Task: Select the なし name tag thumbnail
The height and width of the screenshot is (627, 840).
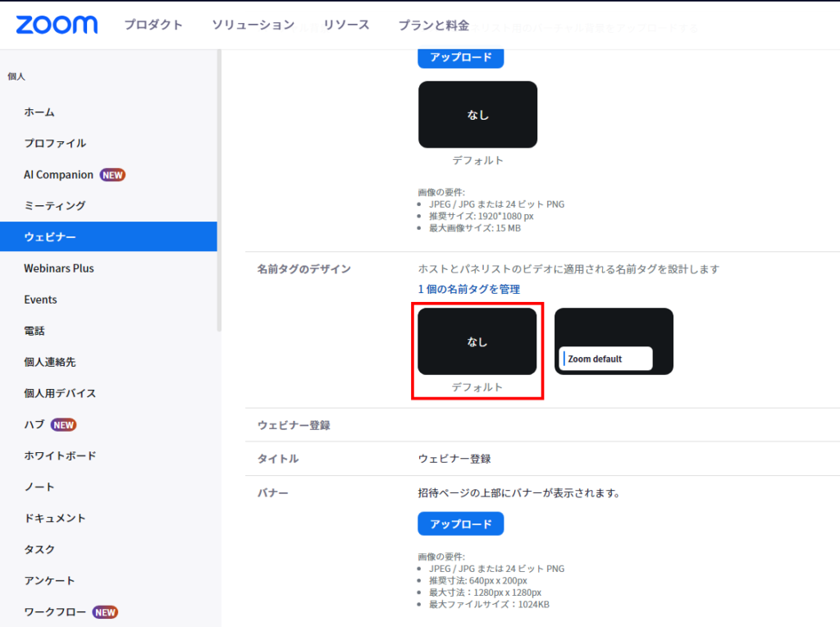Action: (477, 341)
